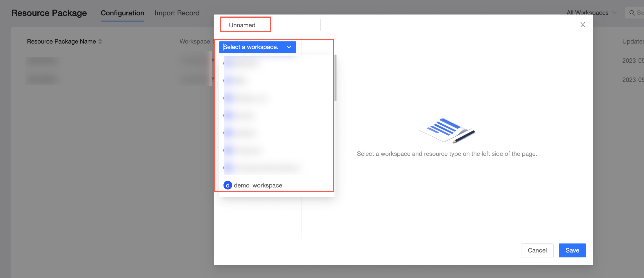Sort by Resource Package Name
Viewport: 644px width, 278px height.
click(100, 41)
